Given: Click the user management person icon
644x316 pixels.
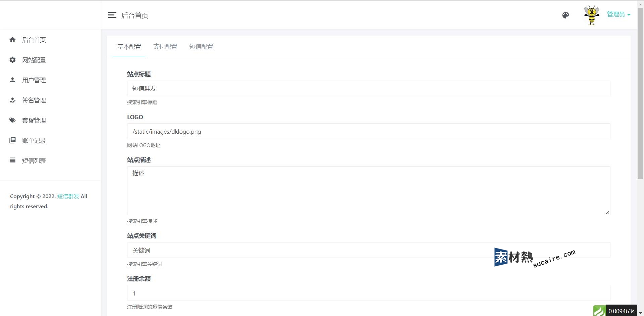Looking at the screenshot, I should tap(12, 80).
